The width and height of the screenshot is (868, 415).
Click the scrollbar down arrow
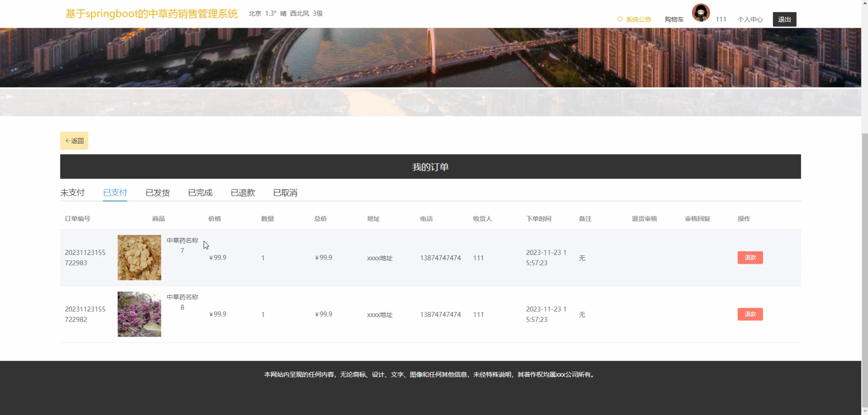(x=865, y=411)
